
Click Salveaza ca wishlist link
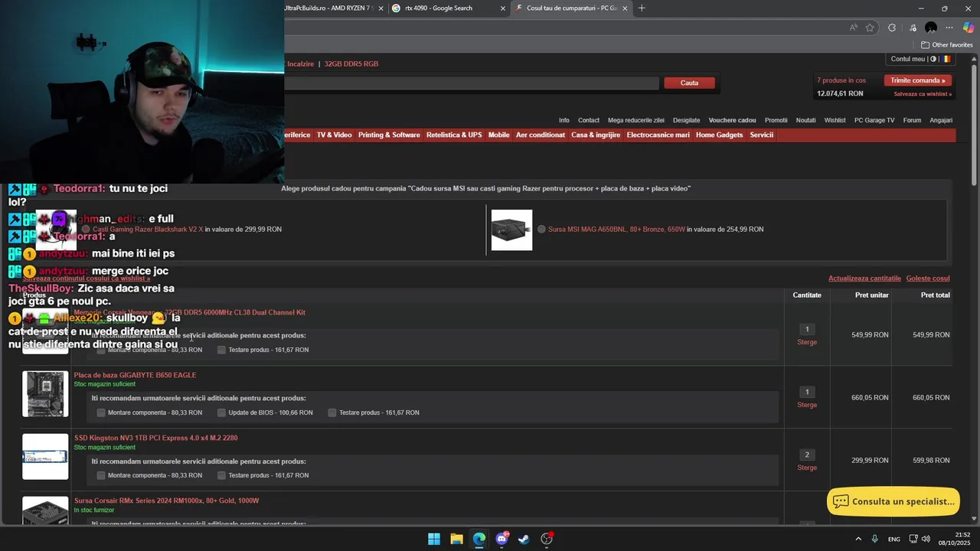tap(923, 94)
